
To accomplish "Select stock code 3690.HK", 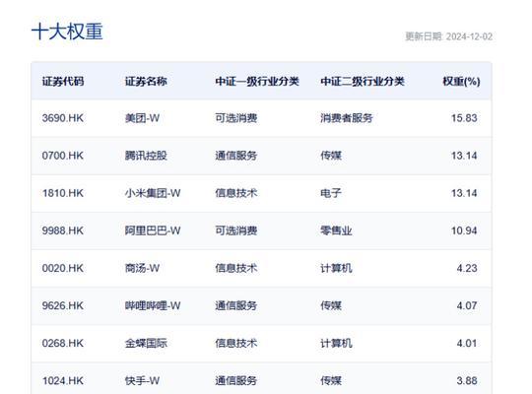I will click(63, 118).
